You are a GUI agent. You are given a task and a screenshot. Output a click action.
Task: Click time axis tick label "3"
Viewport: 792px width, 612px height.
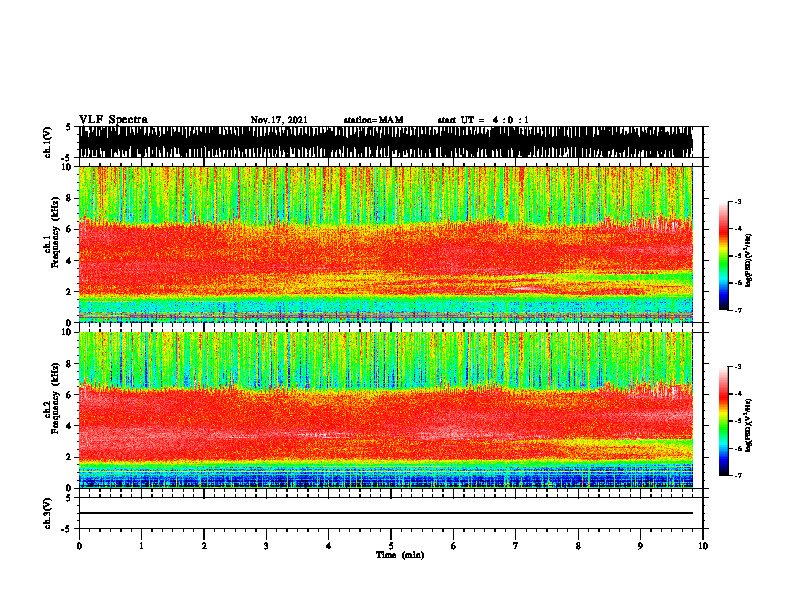point(266,546)
